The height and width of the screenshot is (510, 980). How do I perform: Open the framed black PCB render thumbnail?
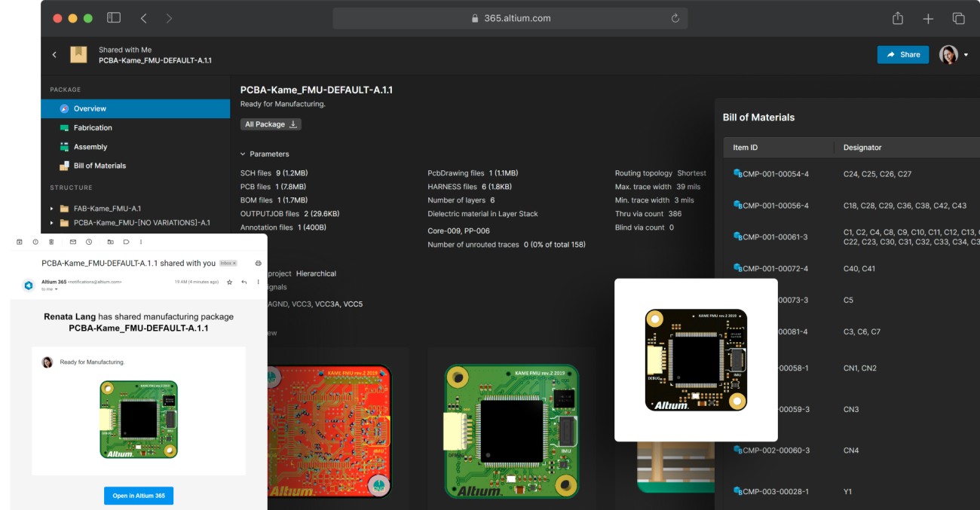(695, 359)
